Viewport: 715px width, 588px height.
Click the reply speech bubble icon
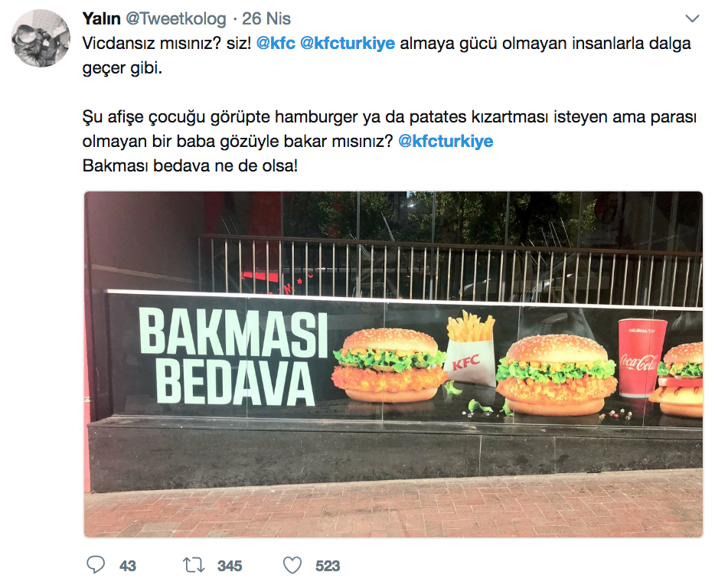click(96, 565)
